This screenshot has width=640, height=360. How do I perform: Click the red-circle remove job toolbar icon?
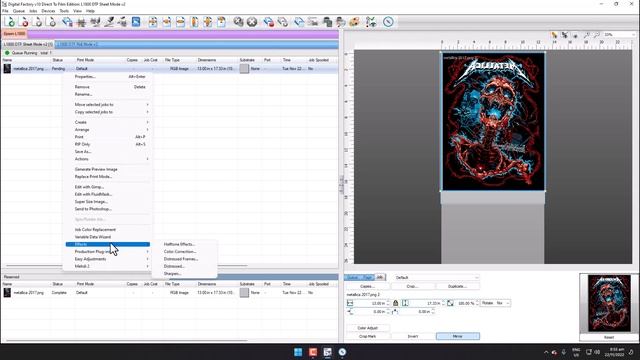[x=24, y=22]
